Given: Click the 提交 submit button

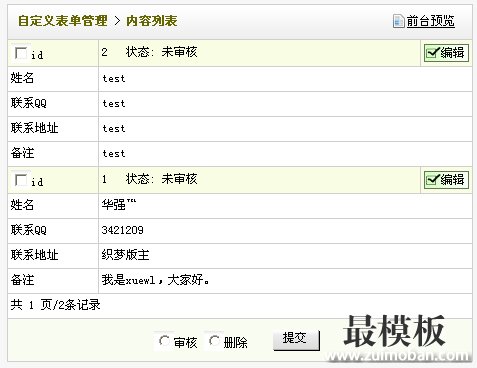Looking at the screenshot, I should [x=296, y=340].
